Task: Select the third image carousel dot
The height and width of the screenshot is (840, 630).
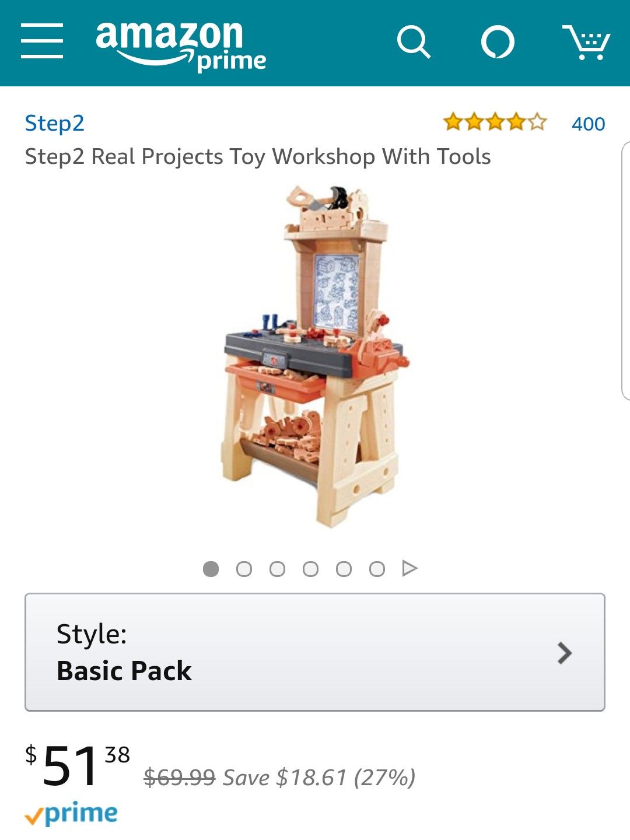Action: (277, 569)
